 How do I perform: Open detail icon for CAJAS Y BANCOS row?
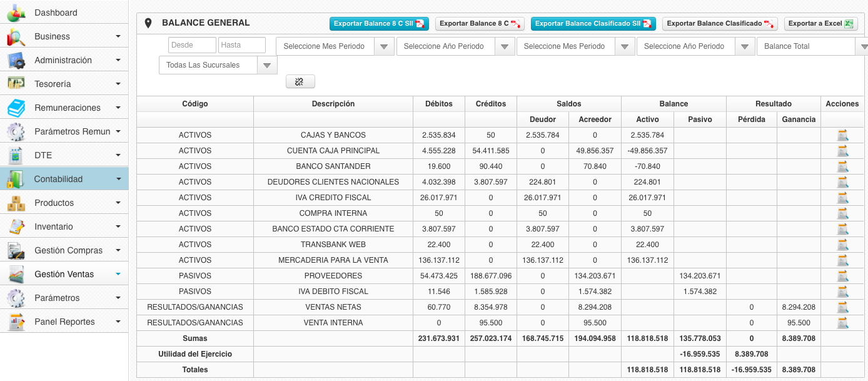842,135
